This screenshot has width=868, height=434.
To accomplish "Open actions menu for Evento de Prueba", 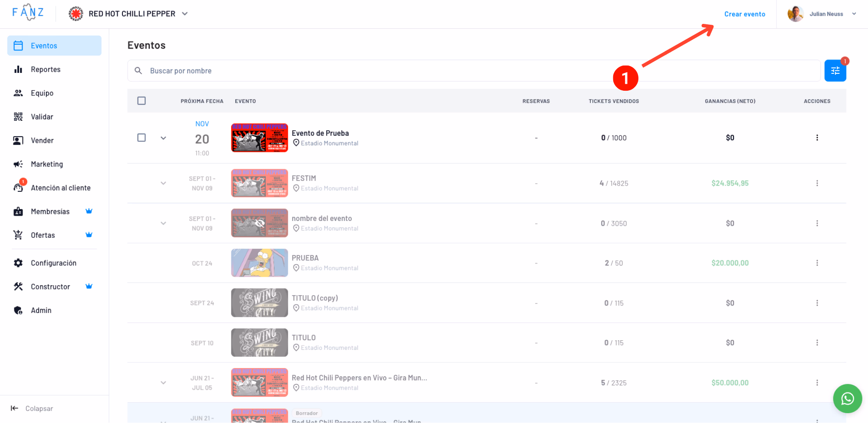I will pos(817,138).
